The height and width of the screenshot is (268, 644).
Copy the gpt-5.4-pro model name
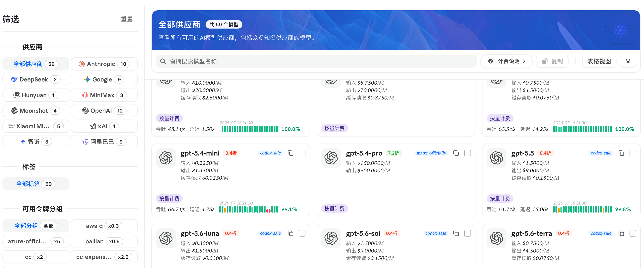[456, 153]
